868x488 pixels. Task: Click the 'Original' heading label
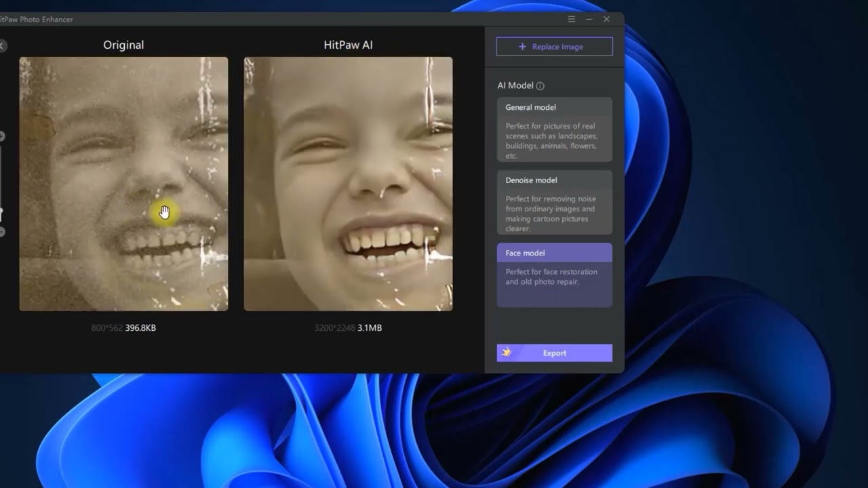click(x=123, y=45)
